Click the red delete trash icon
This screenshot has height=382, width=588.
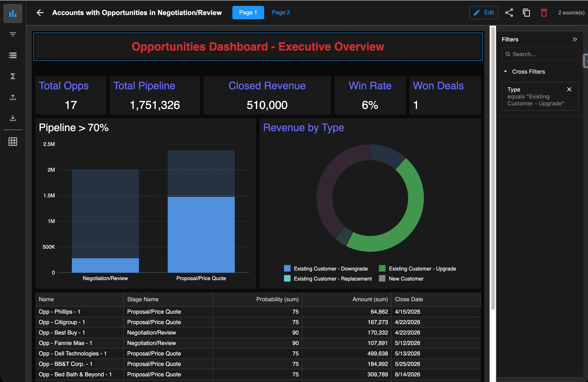pos(544,13)
